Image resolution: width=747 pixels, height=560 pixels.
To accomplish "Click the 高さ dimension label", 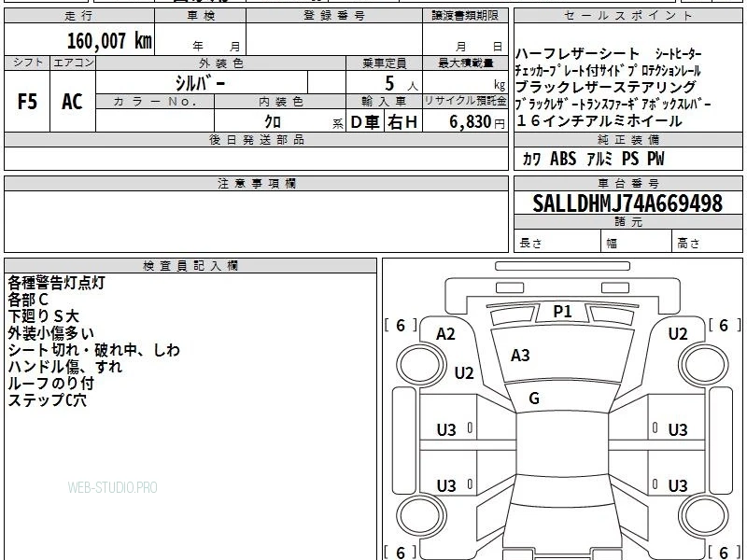I will (x=688, y=244).
